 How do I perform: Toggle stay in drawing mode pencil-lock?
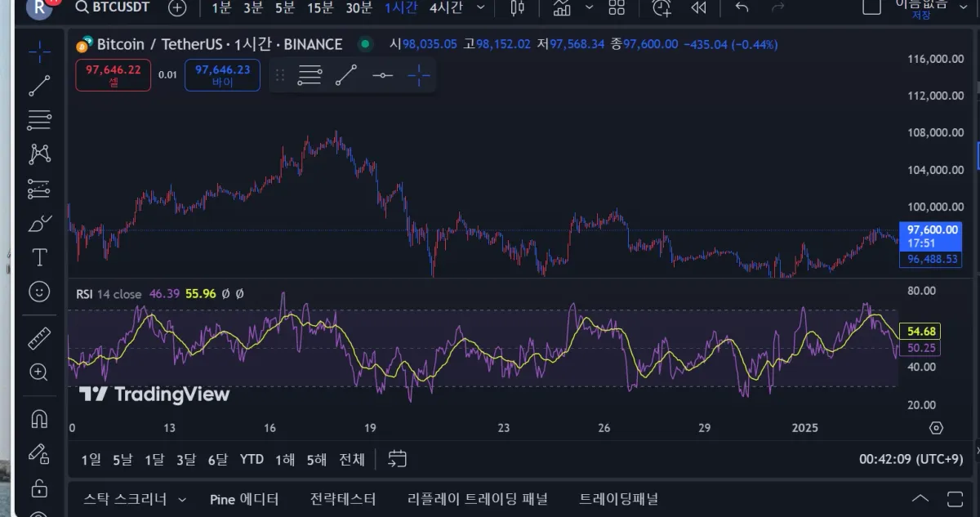(39, 453)
